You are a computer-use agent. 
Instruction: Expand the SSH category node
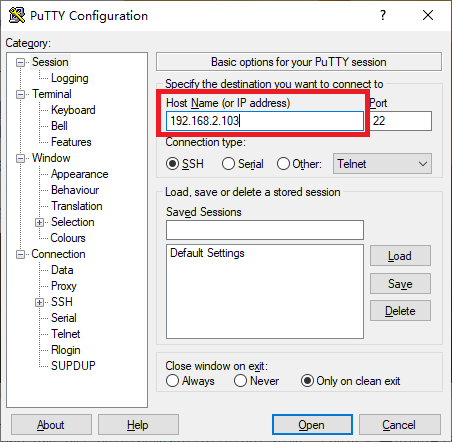(39, 302)
